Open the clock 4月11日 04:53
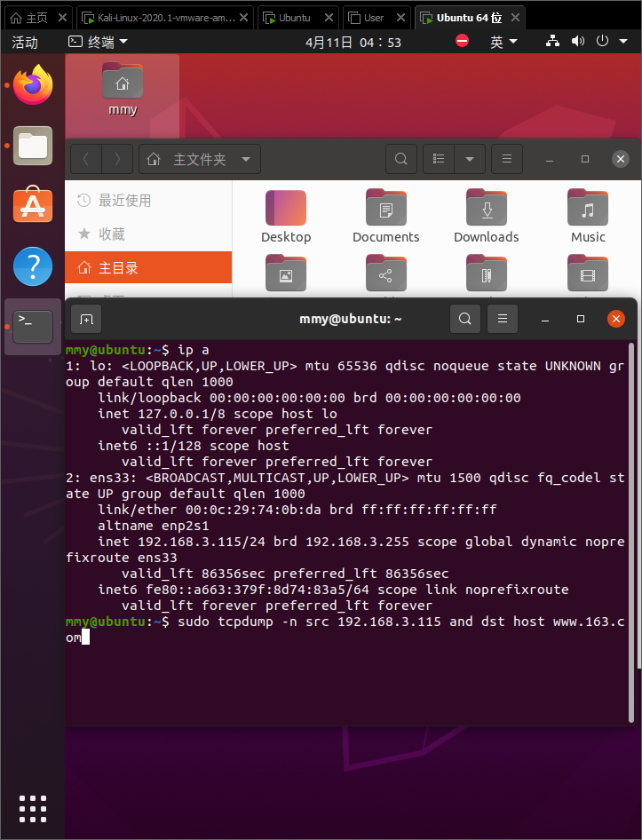642x840 pixels. pos(353,43)
